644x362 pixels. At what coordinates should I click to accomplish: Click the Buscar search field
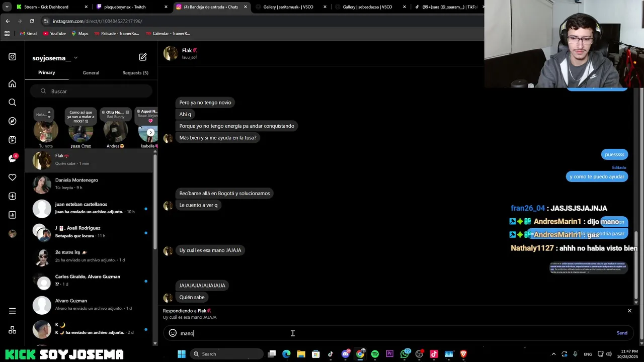pyautogui.click(x=91, y=91)
